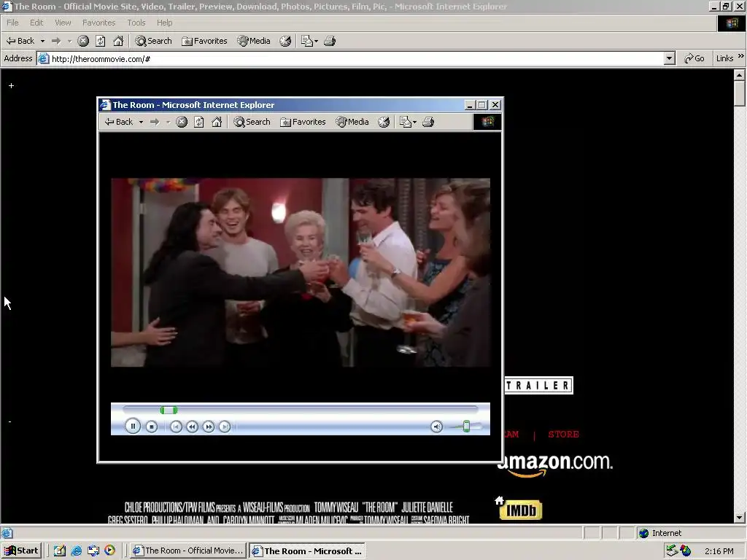Click Back in main browser toolbar
Screen dimensions: 747x560
point(20,41)
